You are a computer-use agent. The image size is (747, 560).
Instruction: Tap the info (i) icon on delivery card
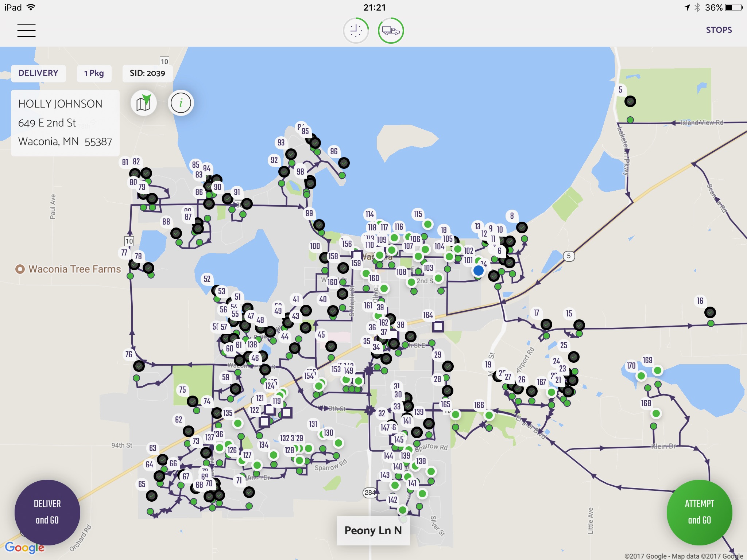click(181, 102)
